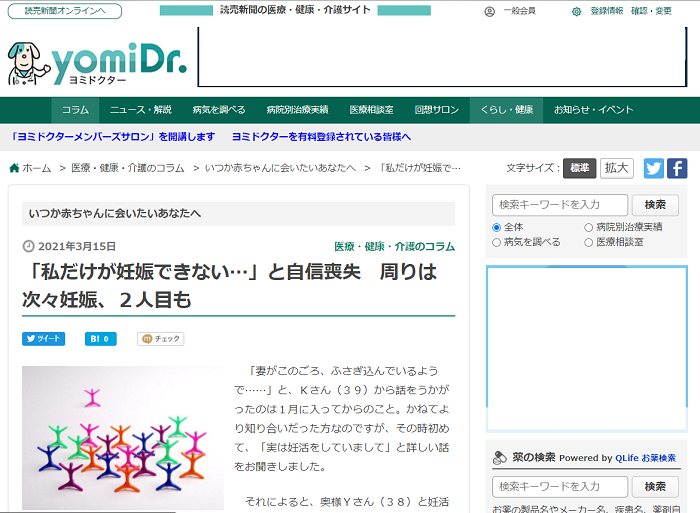This screenshot has height=513, width=700.
Task: Click the 検索 button beside keyword field
Action: [x=655, y=205]
